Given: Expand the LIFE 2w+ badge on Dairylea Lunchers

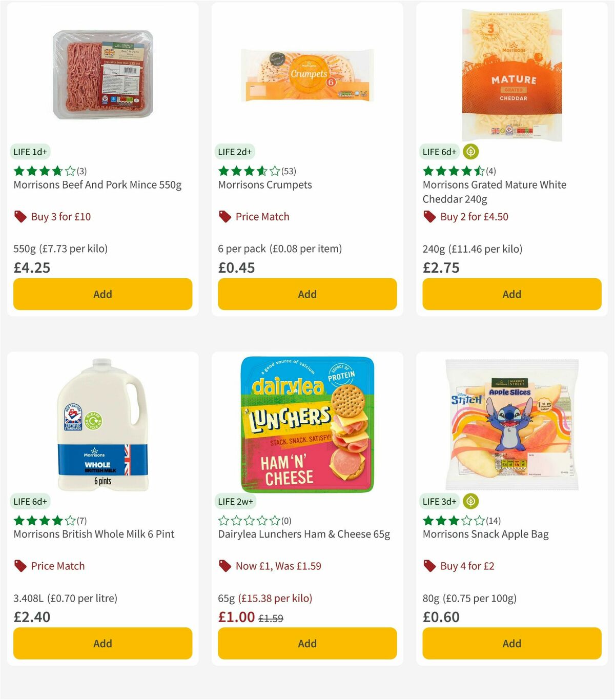Looking at the screenshot, I should (x=235, y=501).
